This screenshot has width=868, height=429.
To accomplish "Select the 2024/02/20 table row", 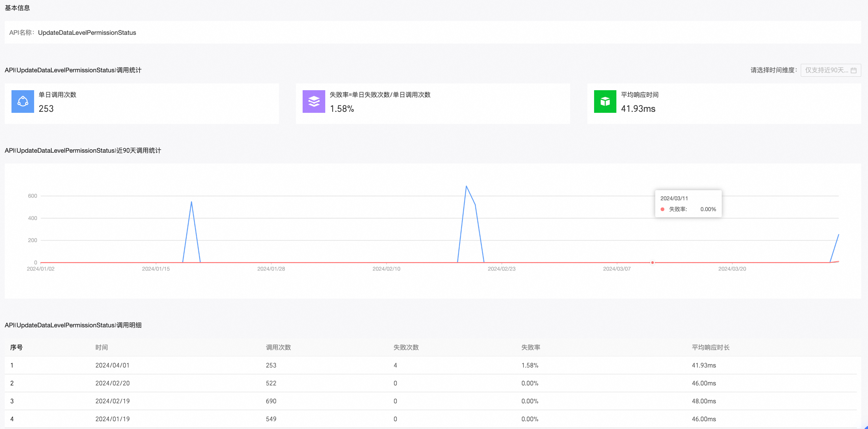I will [112, 383].
